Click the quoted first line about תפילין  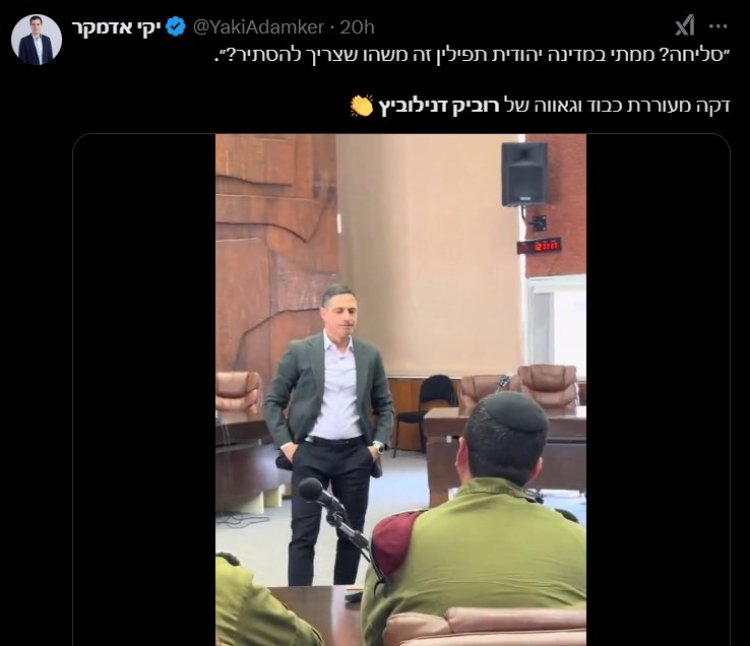[x=470, y=54]
